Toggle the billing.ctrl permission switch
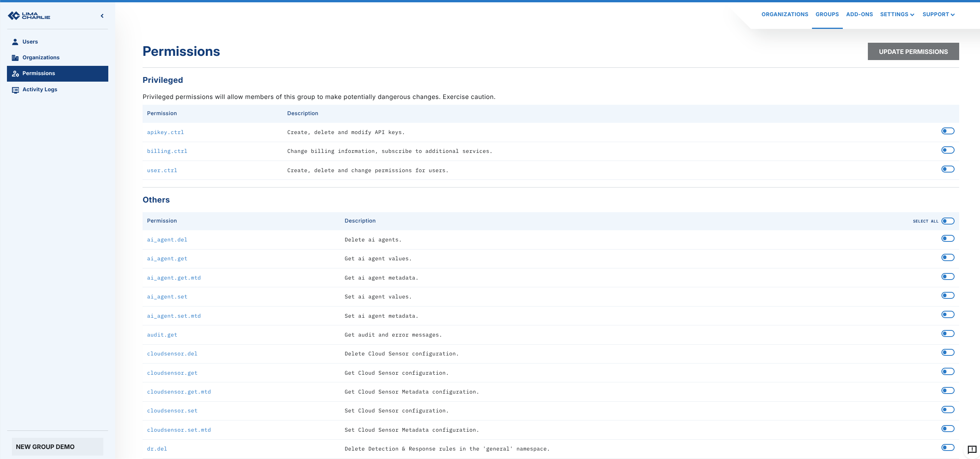 pyautogui.click(x=948, y=150)
